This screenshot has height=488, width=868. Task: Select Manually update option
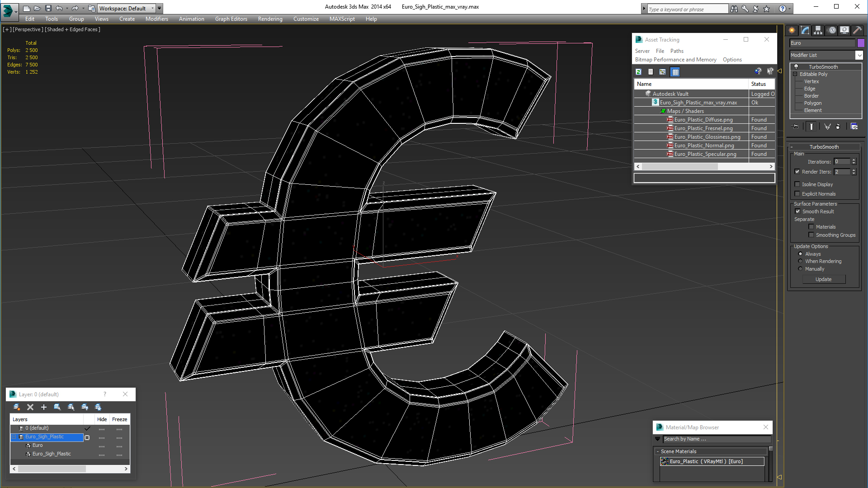800,269
